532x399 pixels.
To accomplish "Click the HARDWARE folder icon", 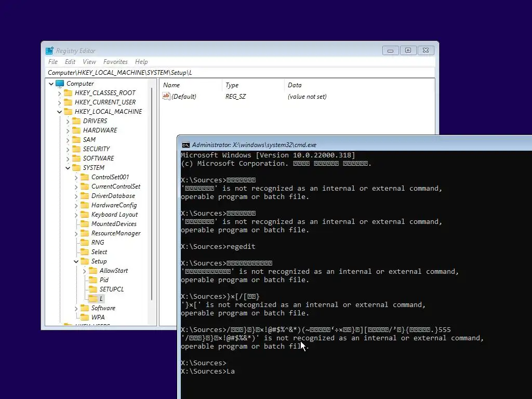I will (x=76, y=130).
